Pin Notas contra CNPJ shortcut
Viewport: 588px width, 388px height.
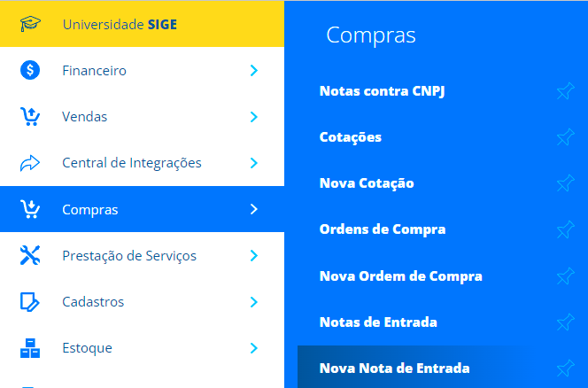[x=566, y=91]
